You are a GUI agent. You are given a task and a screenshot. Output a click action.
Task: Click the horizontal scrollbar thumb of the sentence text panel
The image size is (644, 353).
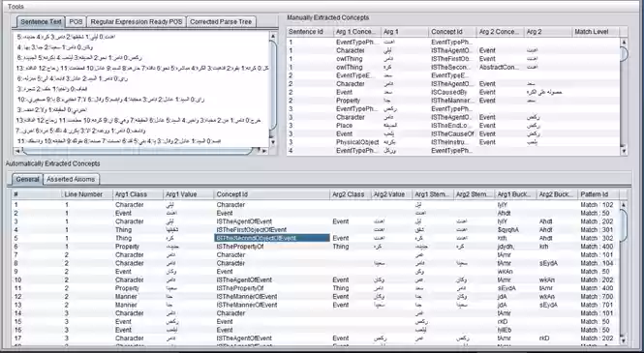138,151
